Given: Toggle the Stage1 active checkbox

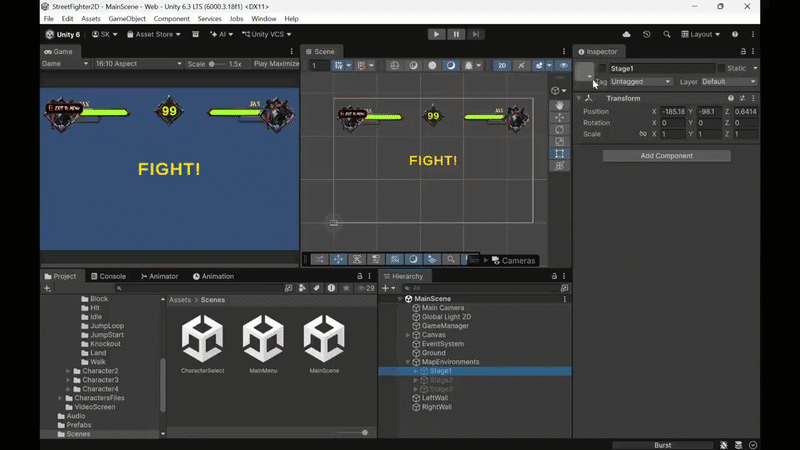Looking at the screenshot, I should (603, 68).
